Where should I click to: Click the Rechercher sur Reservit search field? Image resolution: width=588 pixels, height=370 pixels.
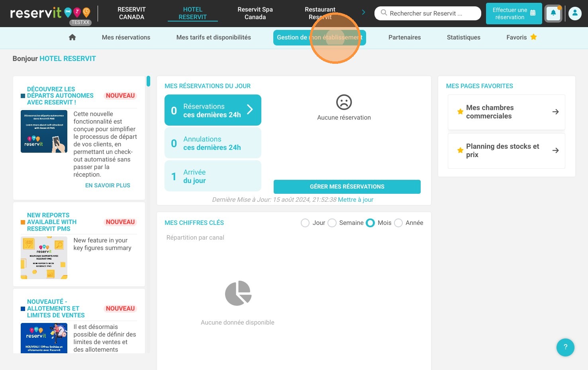[x=428, y=13]
